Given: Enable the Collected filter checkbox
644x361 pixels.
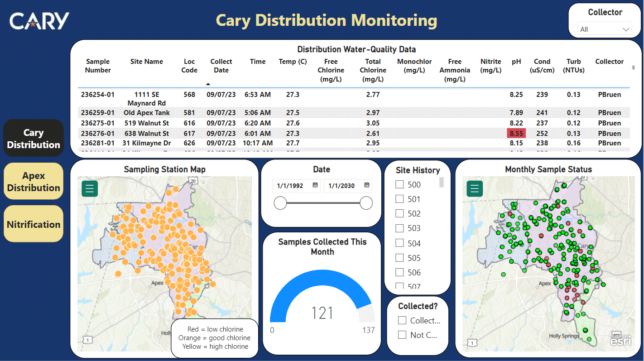Looking at the screenshot, I should click(402, 320).
